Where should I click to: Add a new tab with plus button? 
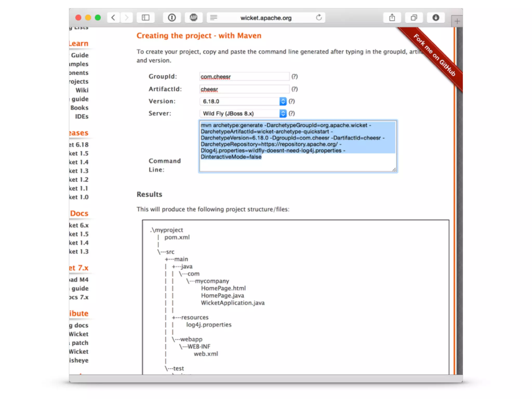(457, 21)
